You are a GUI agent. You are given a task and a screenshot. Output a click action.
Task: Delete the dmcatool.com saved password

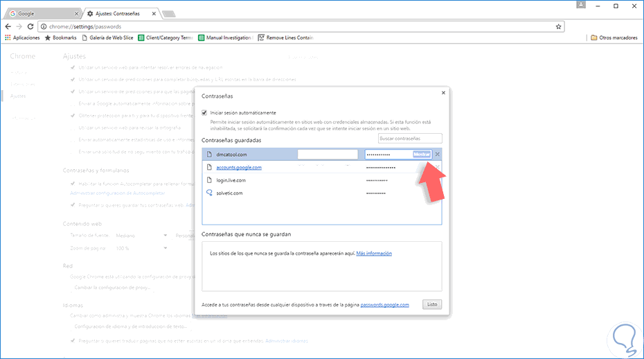tap(438, 155)
